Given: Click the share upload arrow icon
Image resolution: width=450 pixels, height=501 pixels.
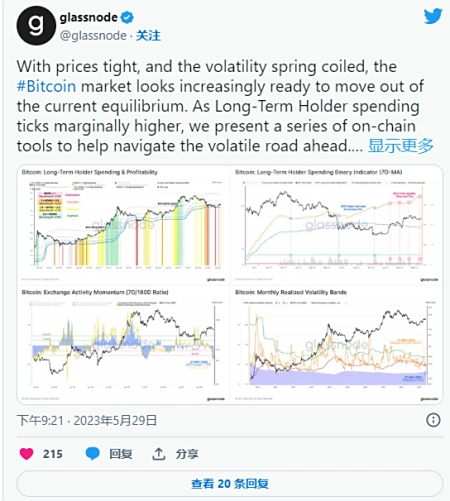Looking at the screenshot, I should [159, 454].
